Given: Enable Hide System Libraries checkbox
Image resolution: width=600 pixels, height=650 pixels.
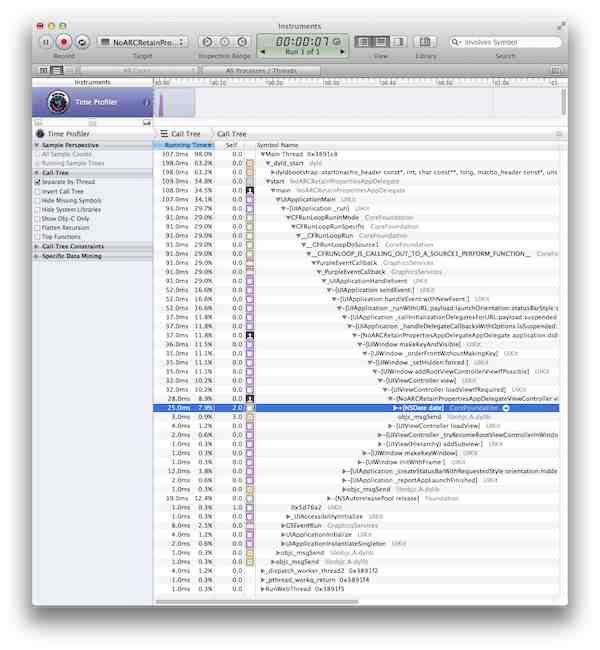Looking at the screenshot, I should pos(37,209).
